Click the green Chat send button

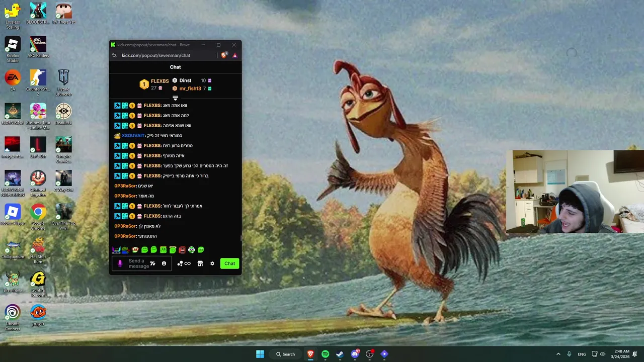pyautogui.click(x=229, y=263)
